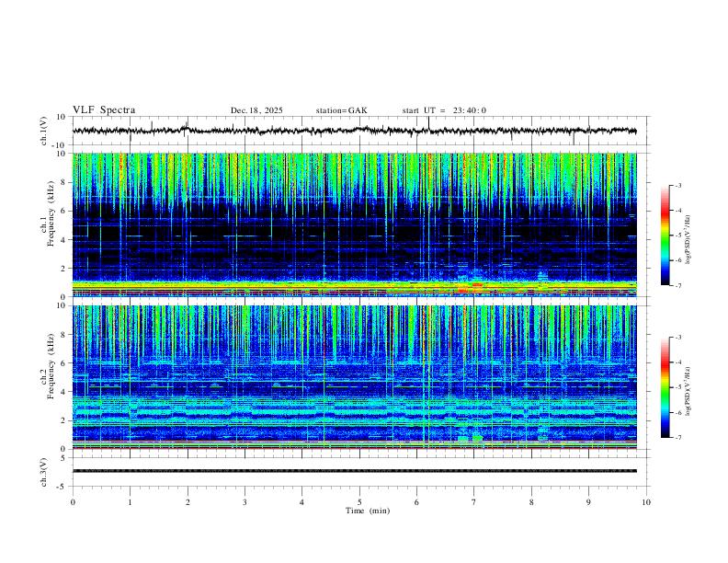This screenshot has width=728, height=563.
Task: Click the "-3" tick on the upper color bar
Action: pyautogui.click(x=677, y=186)
